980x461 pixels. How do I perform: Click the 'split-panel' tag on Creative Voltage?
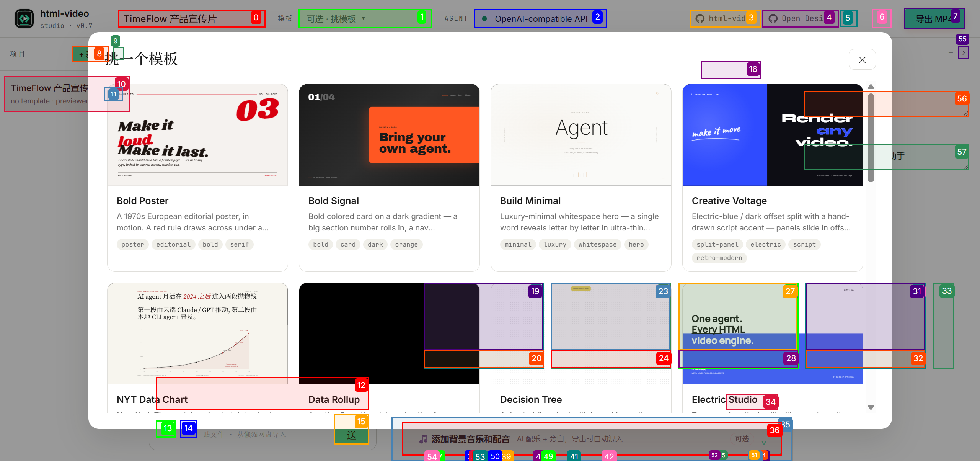coord(717,244)
